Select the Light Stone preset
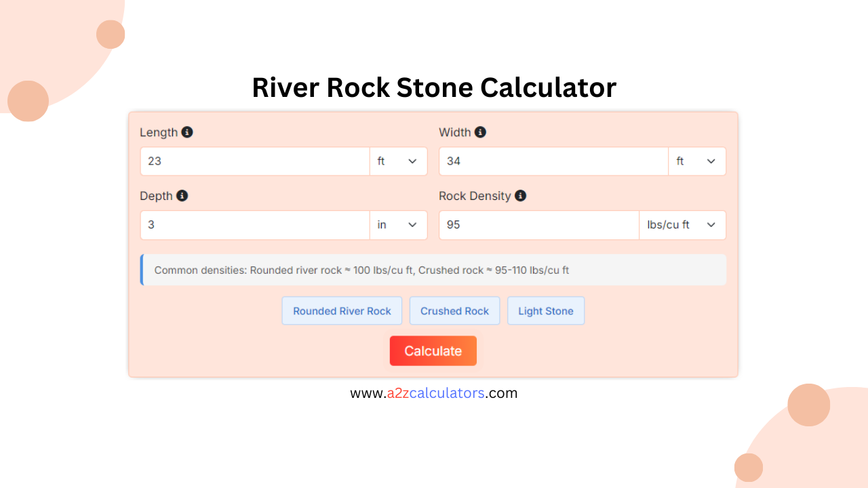The image size is (868, 488). 546,310
